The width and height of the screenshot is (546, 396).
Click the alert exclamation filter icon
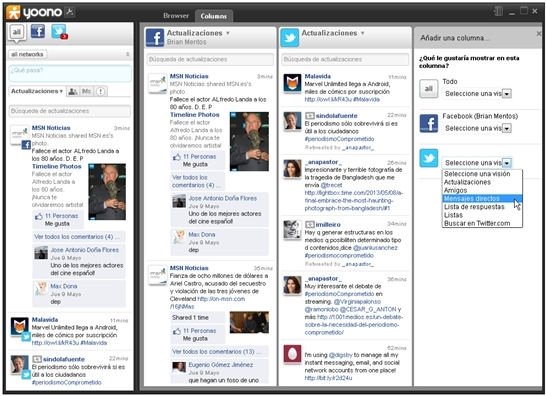coord(100,91)
